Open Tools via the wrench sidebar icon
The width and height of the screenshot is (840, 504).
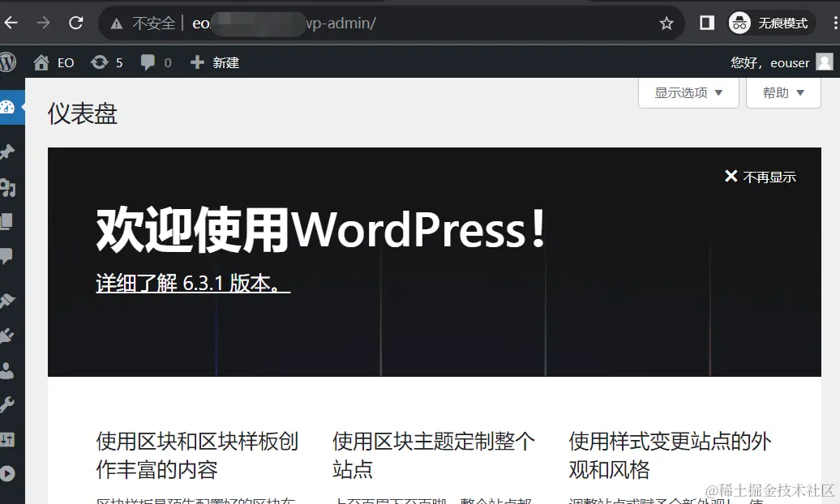point(7,404)
